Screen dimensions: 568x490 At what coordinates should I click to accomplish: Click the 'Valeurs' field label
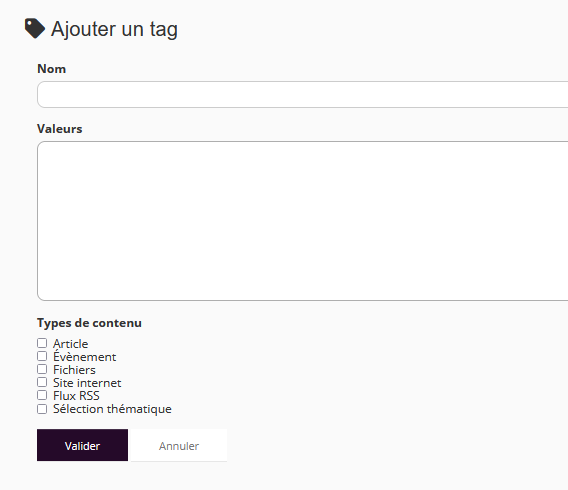[x=59, y=129]
